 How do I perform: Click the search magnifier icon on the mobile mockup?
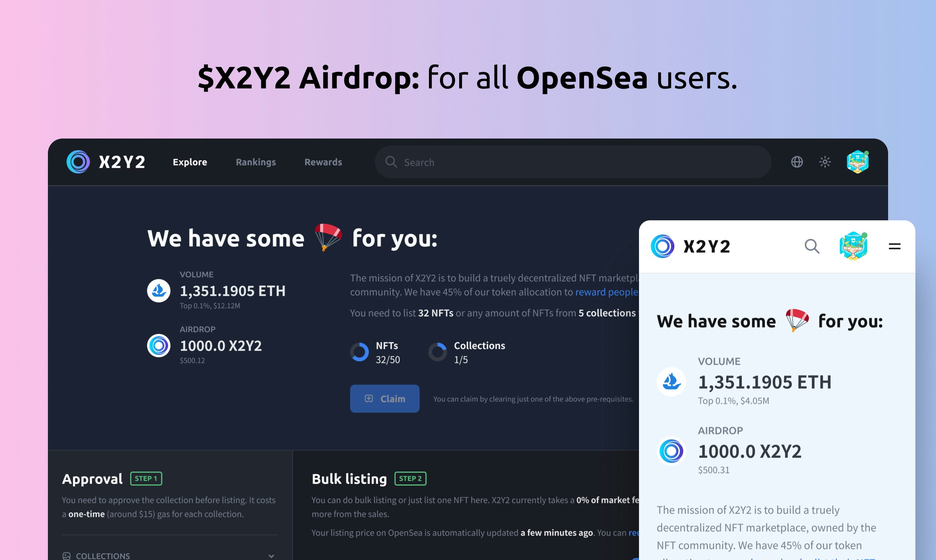[812, 246]
